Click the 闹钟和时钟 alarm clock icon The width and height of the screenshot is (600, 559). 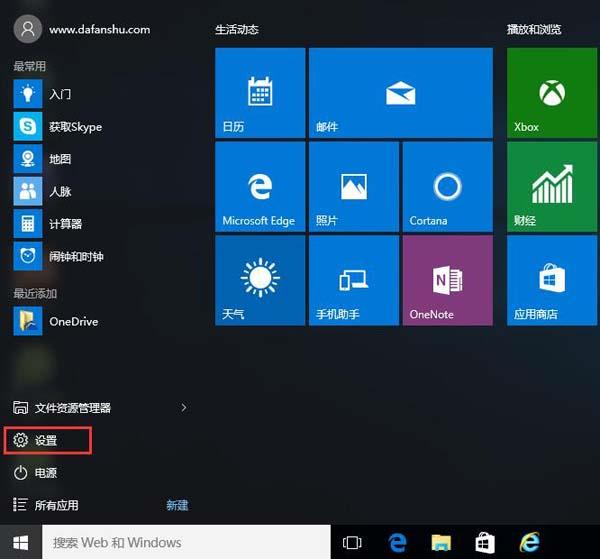[28, 256]
